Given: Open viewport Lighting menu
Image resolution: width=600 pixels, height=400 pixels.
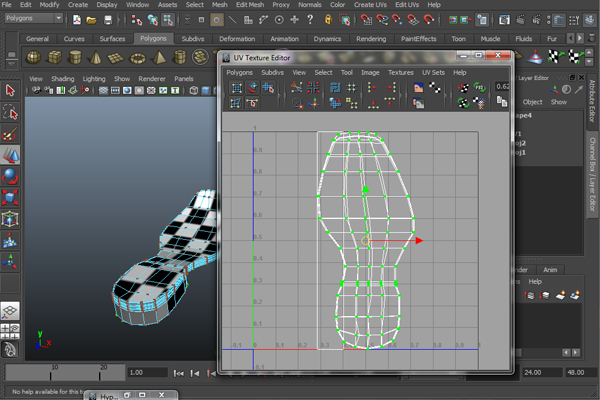Looking at the screenshot, I should [x=94, y=78].
